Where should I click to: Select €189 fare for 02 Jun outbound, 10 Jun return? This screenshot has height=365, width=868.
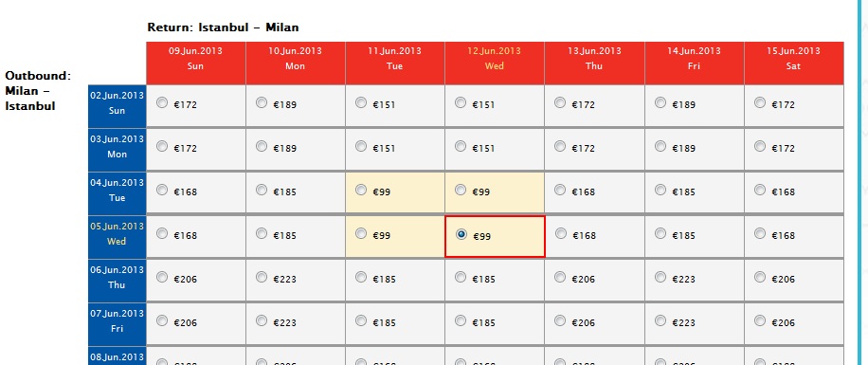[x=262, y=102]
